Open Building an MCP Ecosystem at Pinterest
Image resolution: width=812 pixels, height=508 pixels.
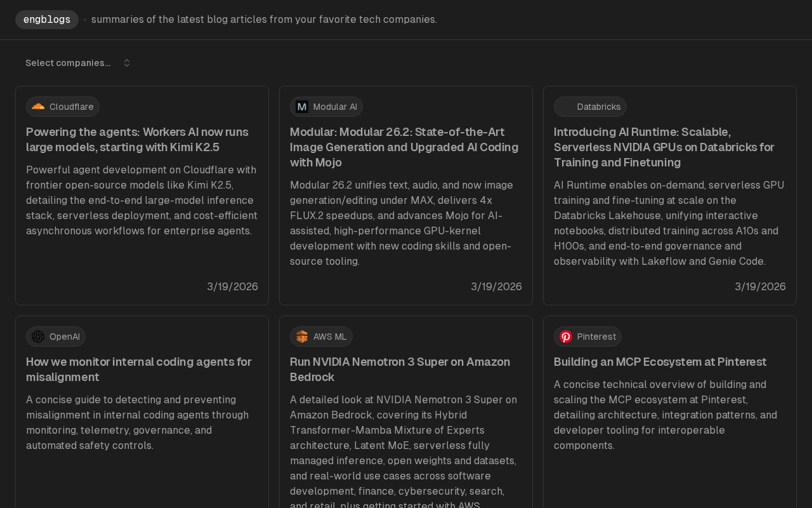(660, 362)
